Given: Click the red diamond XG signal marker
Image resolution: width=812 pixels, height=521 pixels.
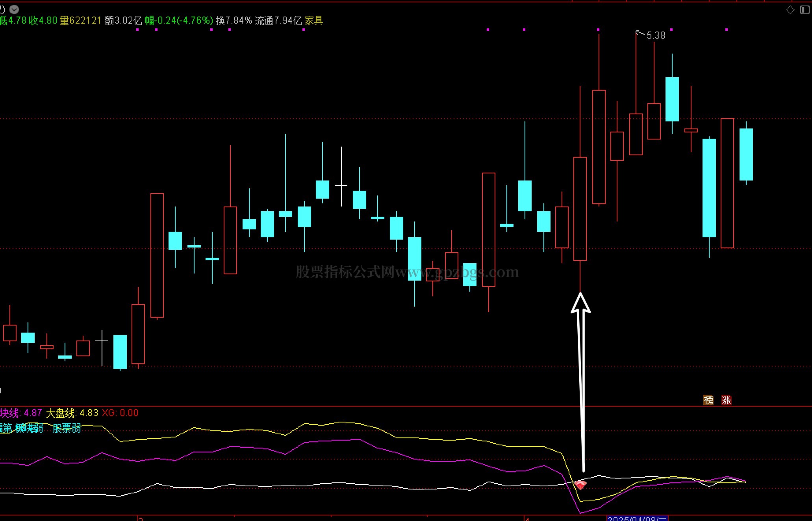Looking at the screenshot, I should pos(580,485).
